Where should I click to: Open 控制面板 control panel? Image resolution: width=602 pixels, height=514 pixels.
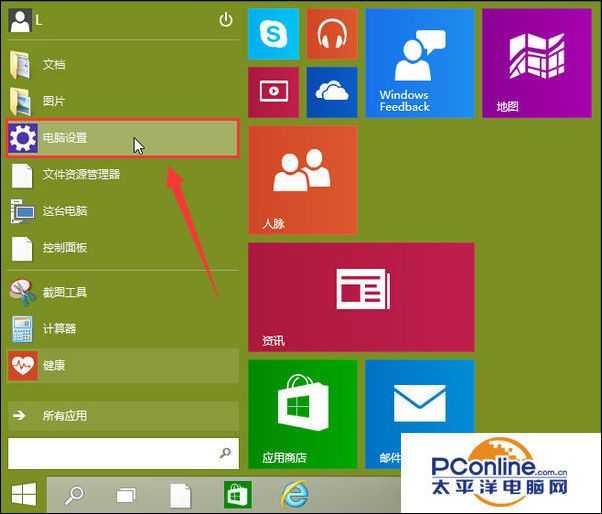[x=123, y=248]
